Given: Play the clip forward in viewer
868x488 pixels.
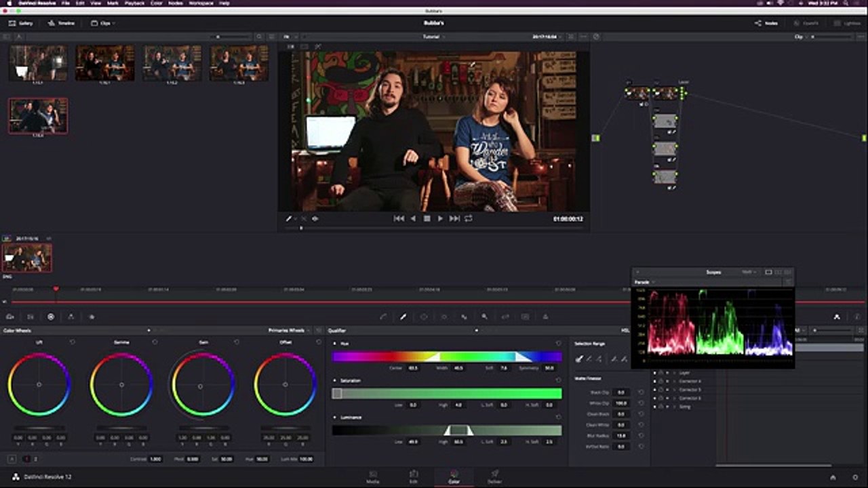Looking at the screenshot, I should click(440, 218).
